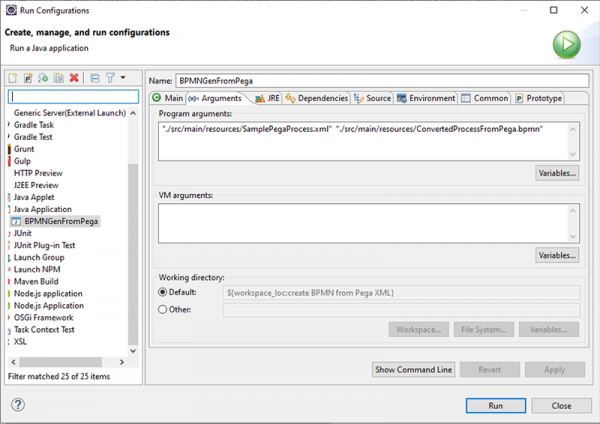Viewport: 600px width, 424px height.
Task: Click the filter launch configurations icon
Action: coord(110,78)
